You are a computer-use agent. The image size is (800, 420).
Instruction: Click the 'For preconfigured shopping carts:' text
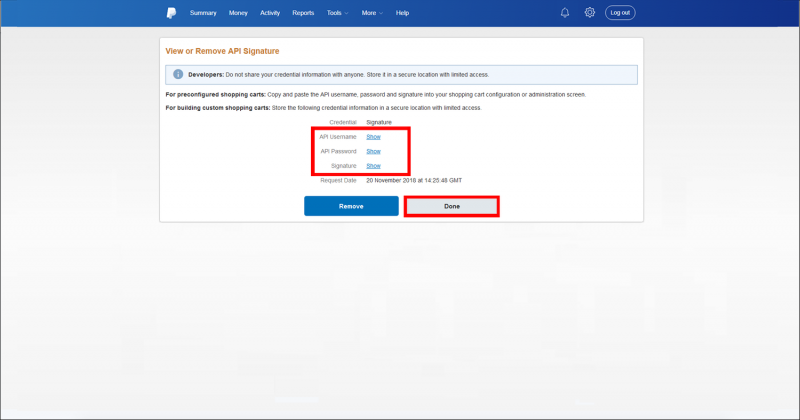tap(216, 94)
